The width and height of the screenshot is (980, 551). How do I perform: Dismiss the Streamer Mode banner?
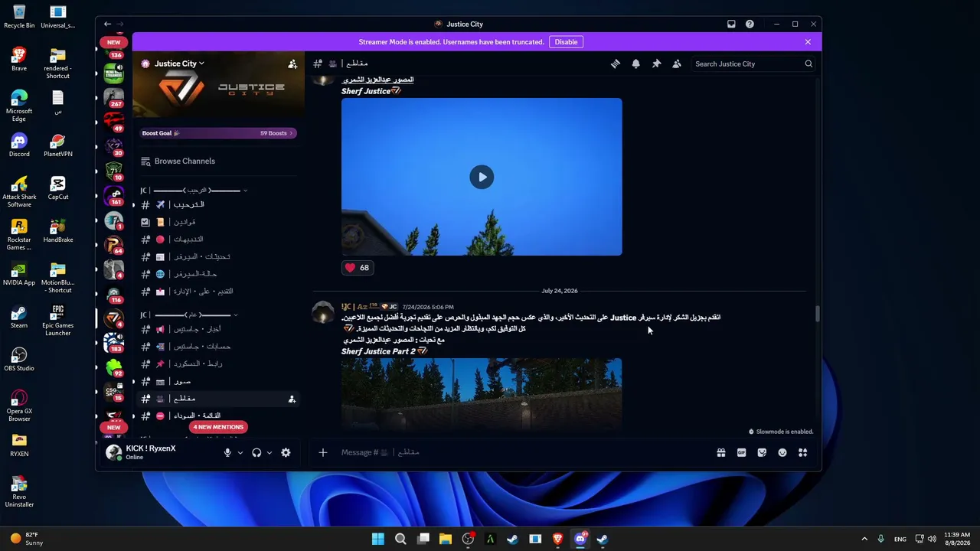808,42
